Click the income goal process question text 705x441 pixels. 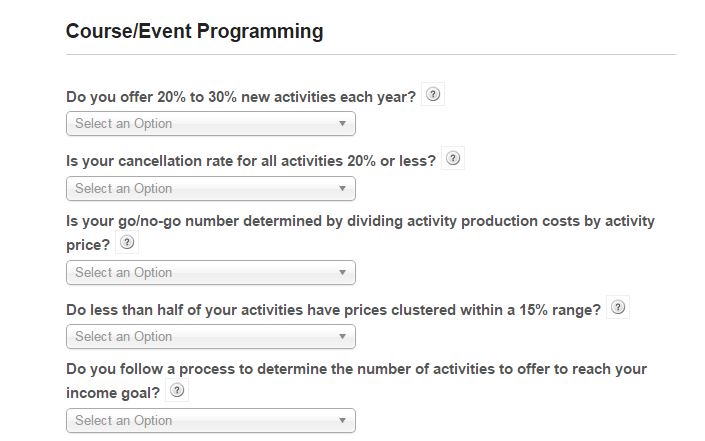tap(356, 369)
